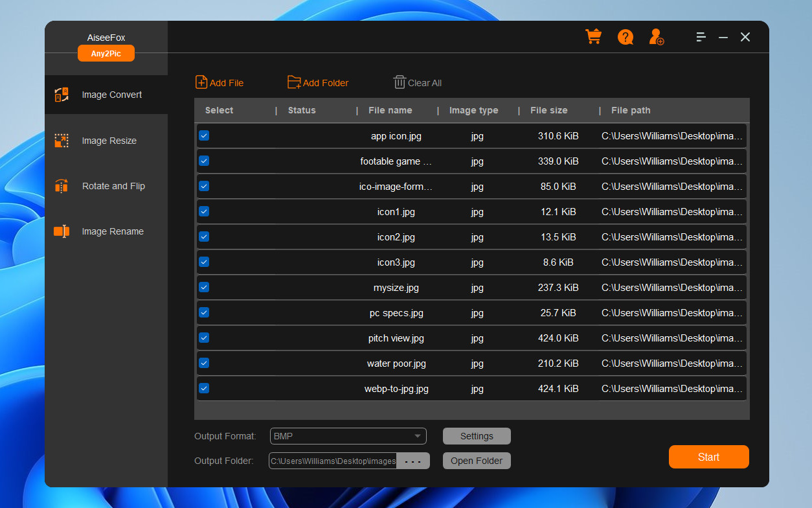Select the file name icon2.jpg
812x508 pixels.
[396, 237]
